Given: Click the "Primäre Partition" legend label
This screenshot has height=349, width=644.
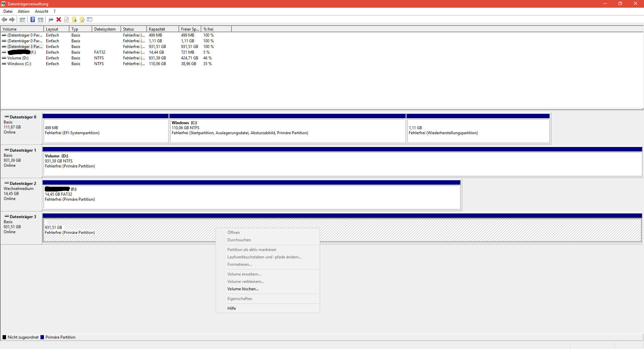Looking at the screenshot, I should (60, 337).
